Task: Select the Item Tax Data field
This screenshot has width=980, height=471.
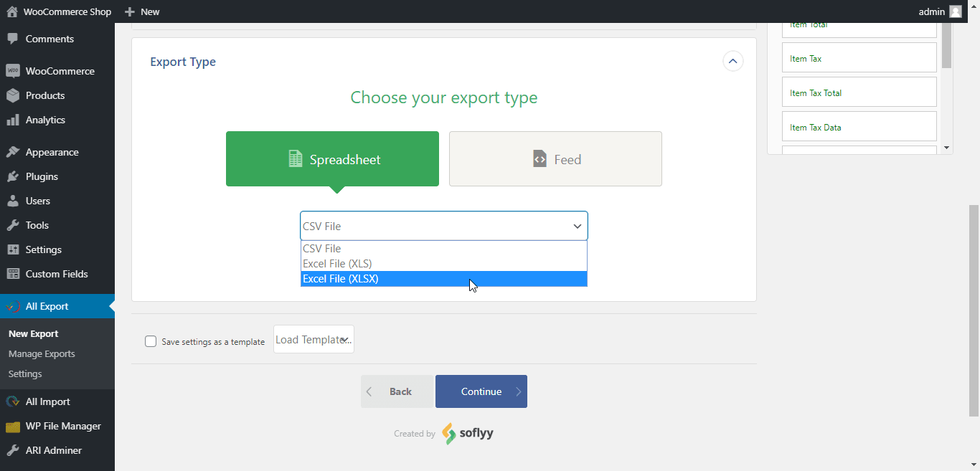Action: click(x=859, y=127)
